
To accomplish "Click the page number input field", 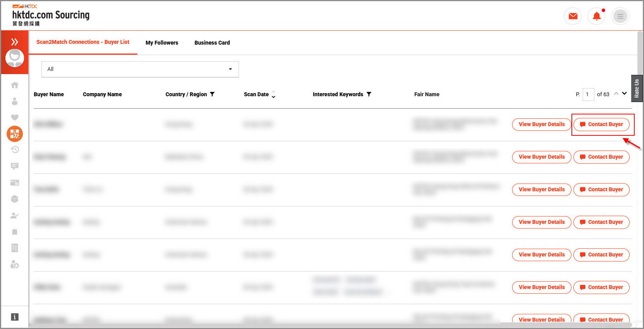I will pyautogui.click(x=588, y=94).
